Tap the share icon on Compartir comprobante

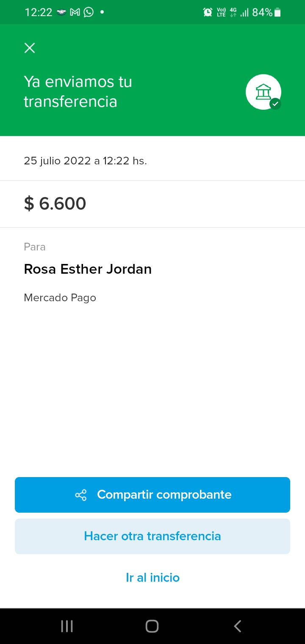(x=80, y=495)
